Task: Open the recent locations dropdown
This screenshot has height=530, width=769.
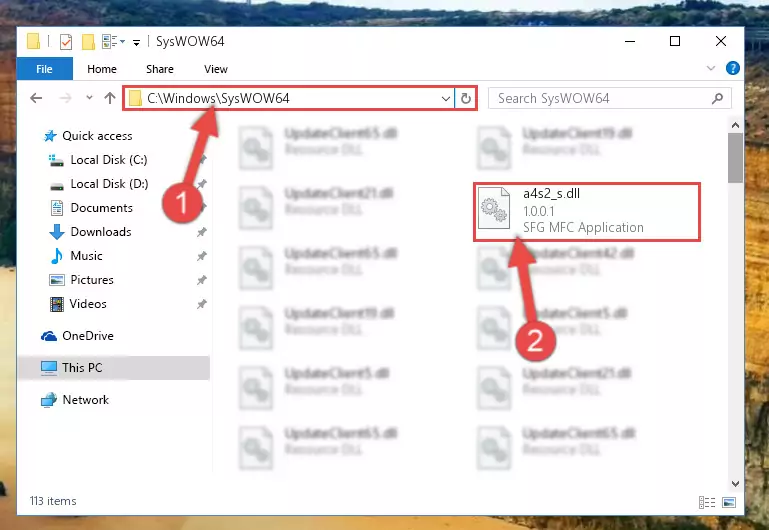Action: point(89,98)
